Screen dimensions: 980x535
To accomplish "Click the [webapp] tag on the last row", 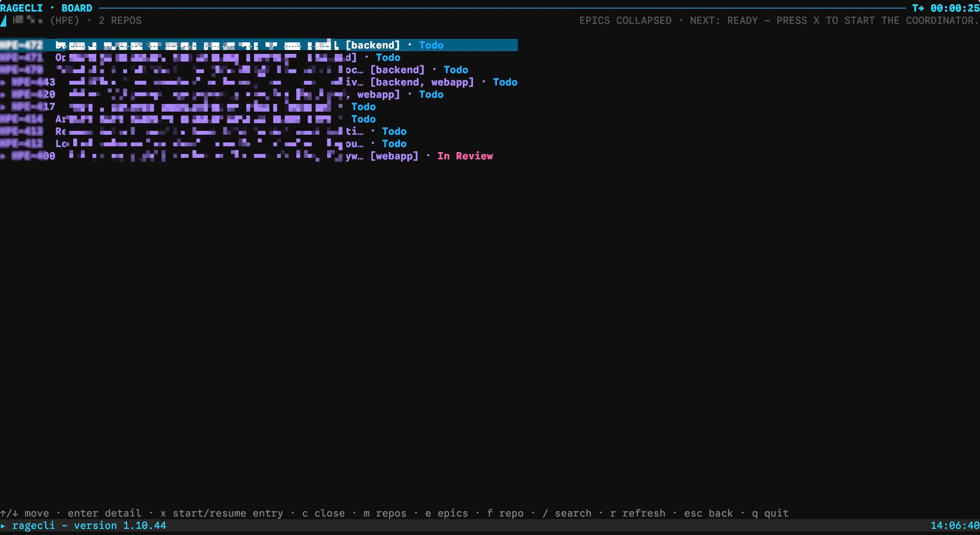I will pos(394,156).
